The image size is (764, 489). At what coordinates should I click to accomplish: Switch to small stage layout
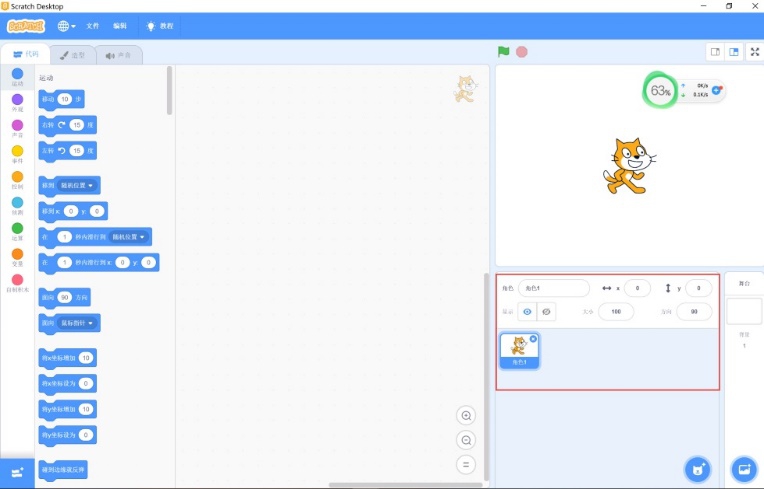(715, 52)
